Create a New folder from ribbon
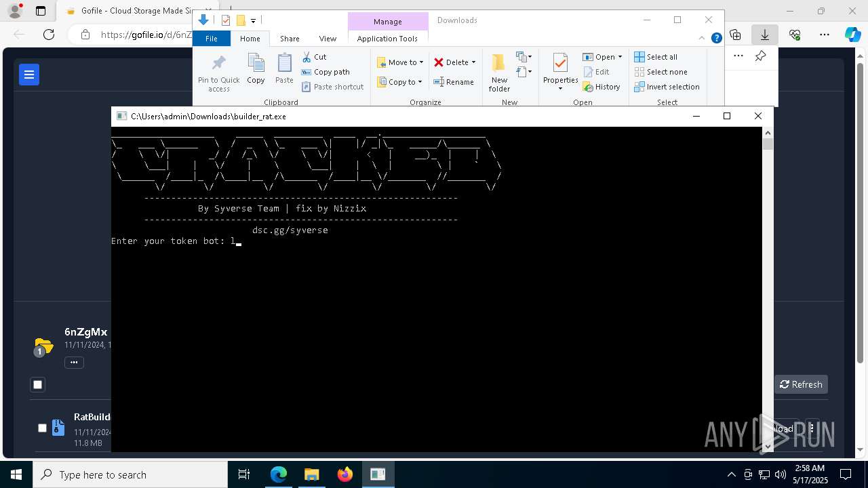This screenshot has width=868, height=488. point(499,73)
